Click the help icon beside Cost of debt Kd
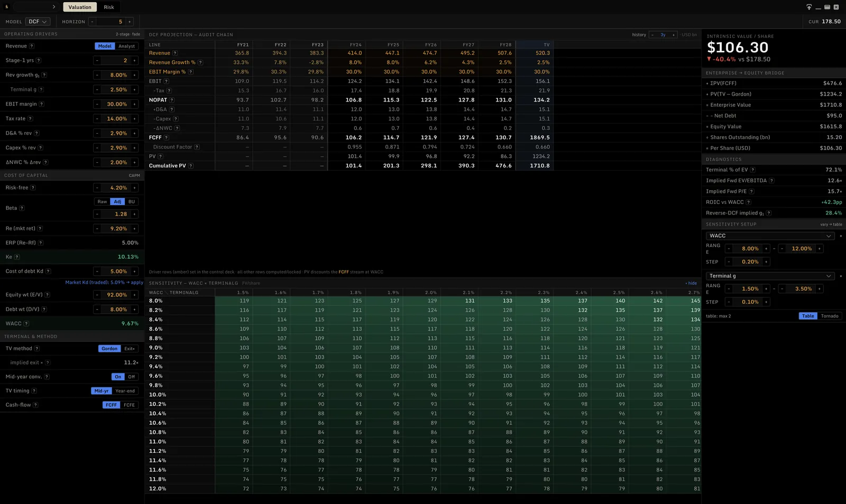 click(48, 271)
